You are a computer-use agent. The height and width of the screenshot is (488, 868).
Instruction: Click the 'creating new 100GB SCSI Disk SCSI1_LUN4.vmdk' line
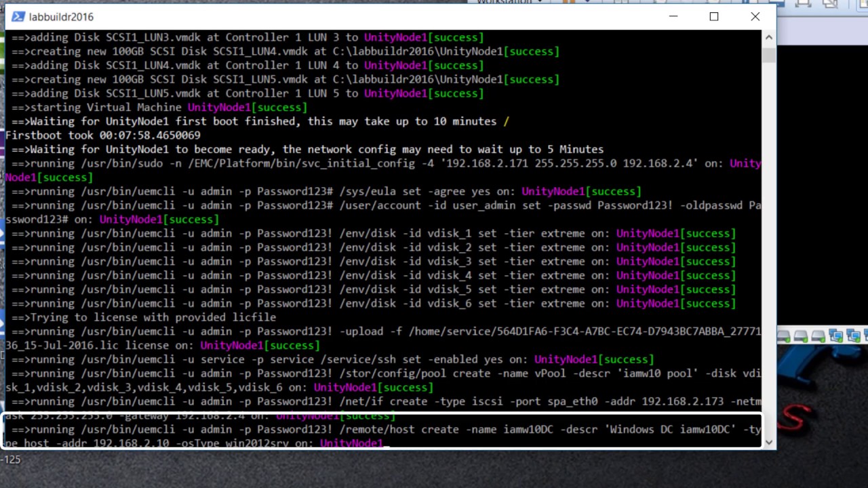(x=285, y=52)
